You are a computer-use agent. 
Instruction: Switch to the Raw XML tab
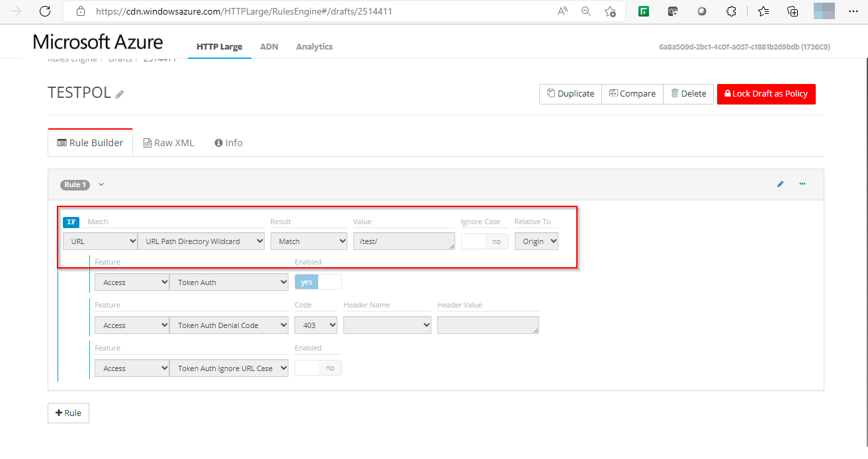(x=169, y=143)
